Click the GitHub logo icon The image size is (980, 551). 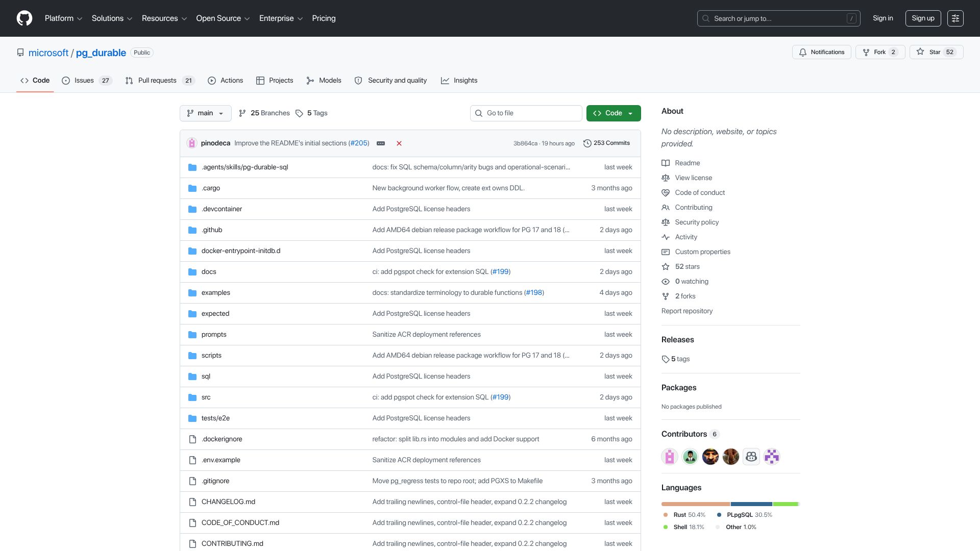pyautogui.click(x=24, y=18)
